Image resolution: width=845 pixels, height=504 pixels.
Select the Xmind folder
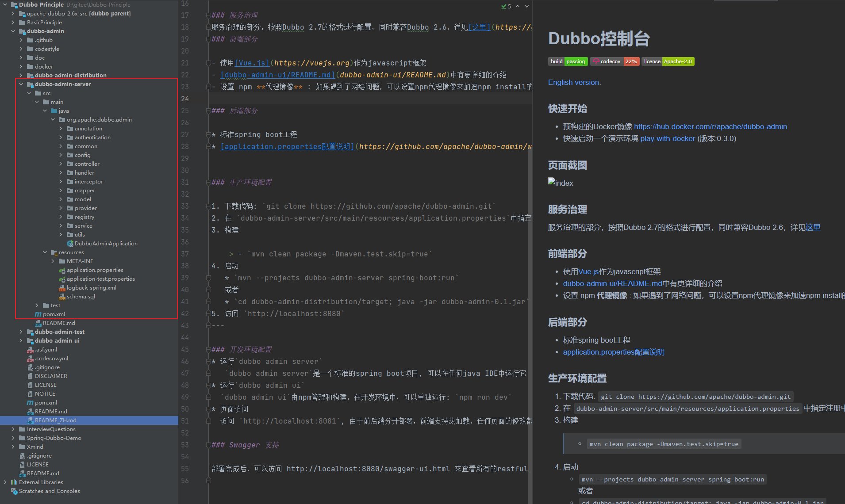35,447
